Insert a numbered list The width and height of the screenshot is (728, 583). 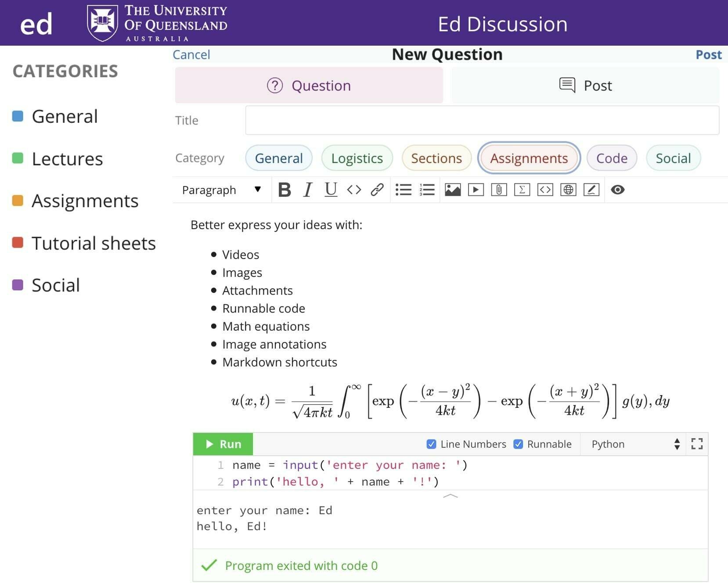point(427,190)
